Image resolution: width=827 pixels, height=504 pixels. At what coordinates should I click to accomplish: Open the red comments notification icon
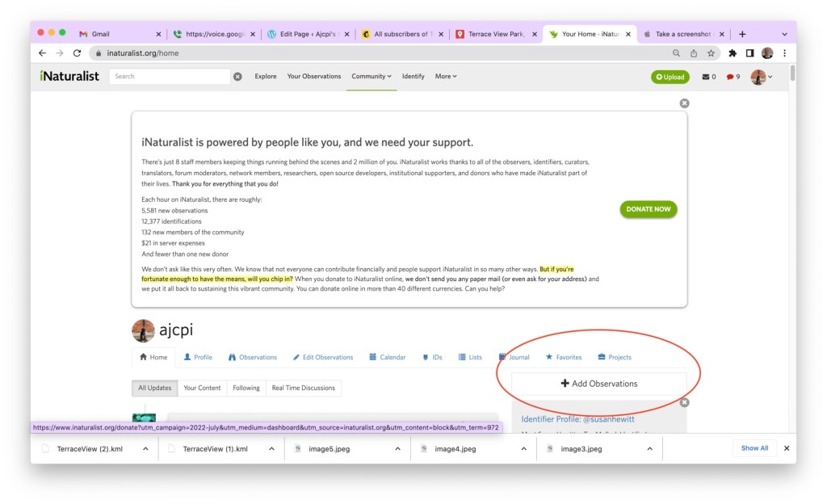tap(733, 77)
